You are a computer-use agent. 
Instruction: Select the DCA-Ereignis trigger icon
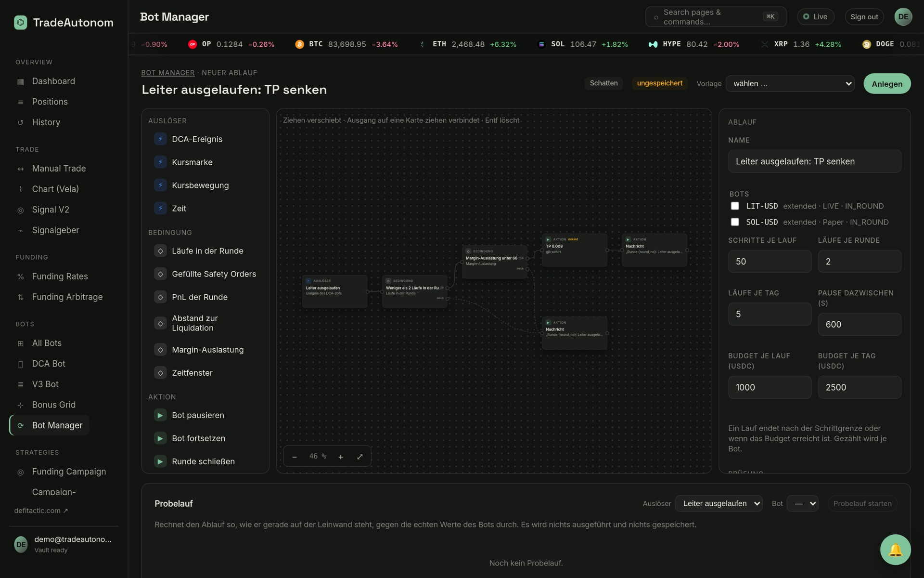point(160,139)
